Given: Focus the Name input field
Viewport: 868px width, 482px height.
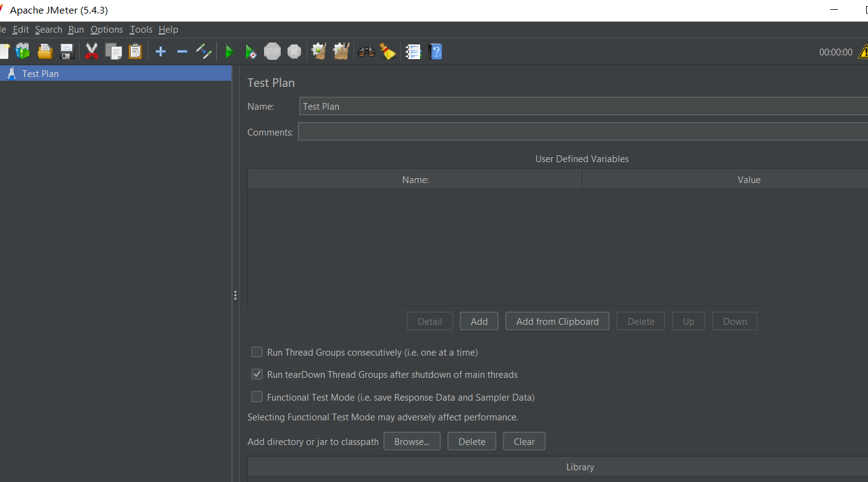Looking at the screenshot, I should [584, 106].
